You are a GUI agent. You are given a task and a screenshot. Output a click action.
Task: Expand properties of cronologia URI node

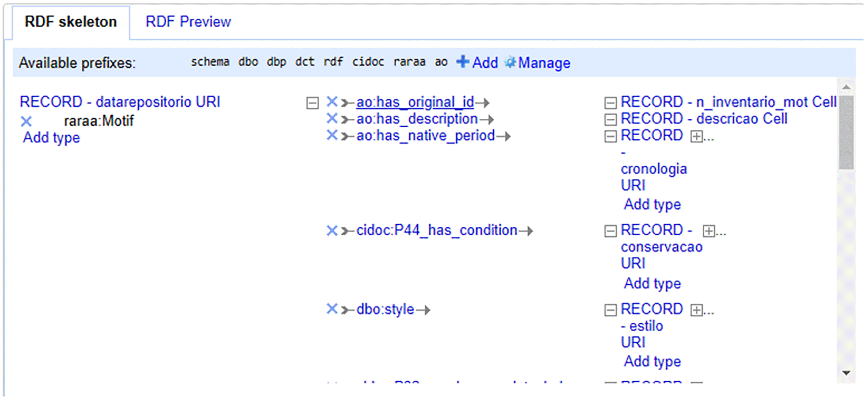click(696, 137)
